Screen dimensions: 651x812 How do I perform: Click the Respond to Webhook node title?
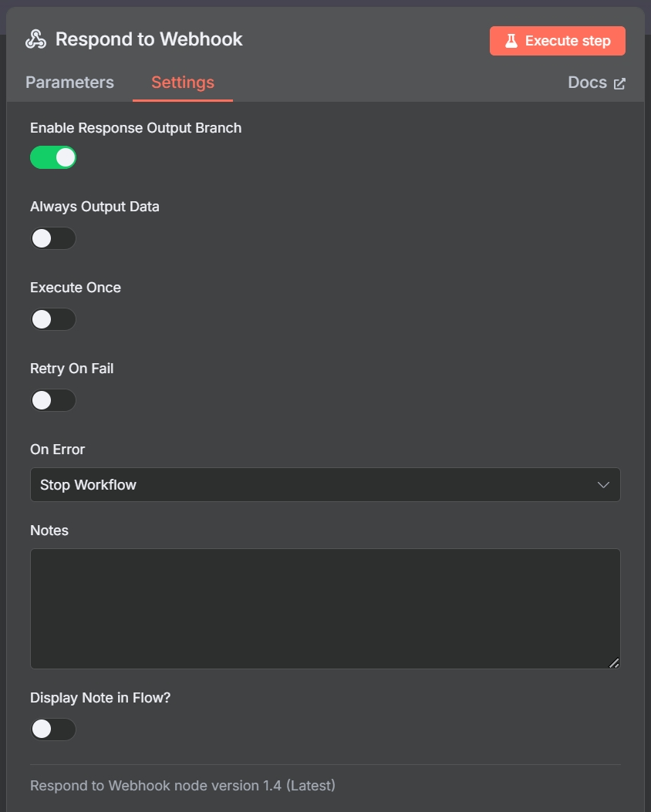tap(149, 39)
